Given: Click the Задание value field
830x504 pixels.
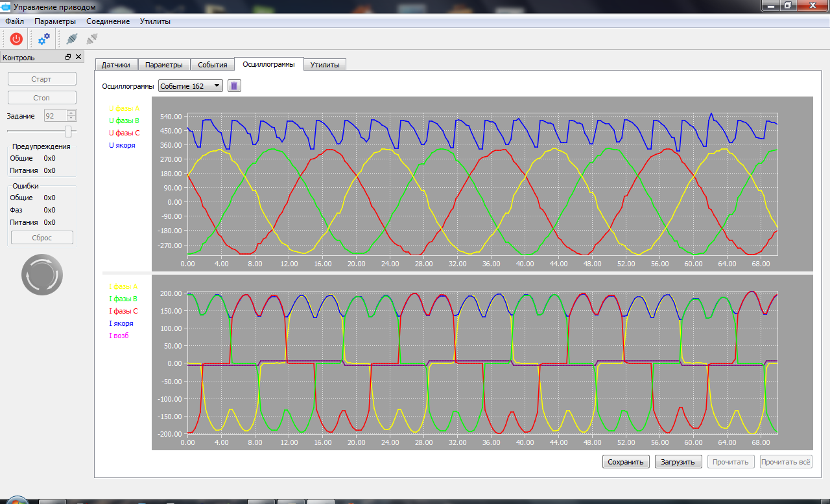Looking at the screenshot, I should pyautogui.click(x=55, y=116).
